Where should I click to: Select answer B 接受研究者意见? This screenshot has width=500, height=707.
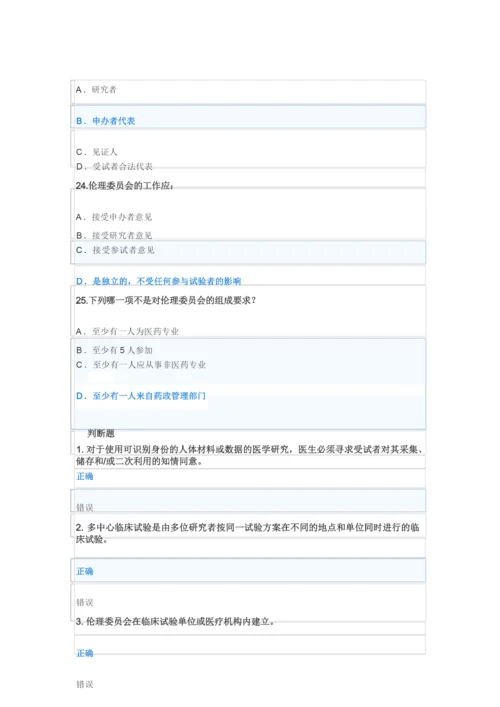[114, 235]
